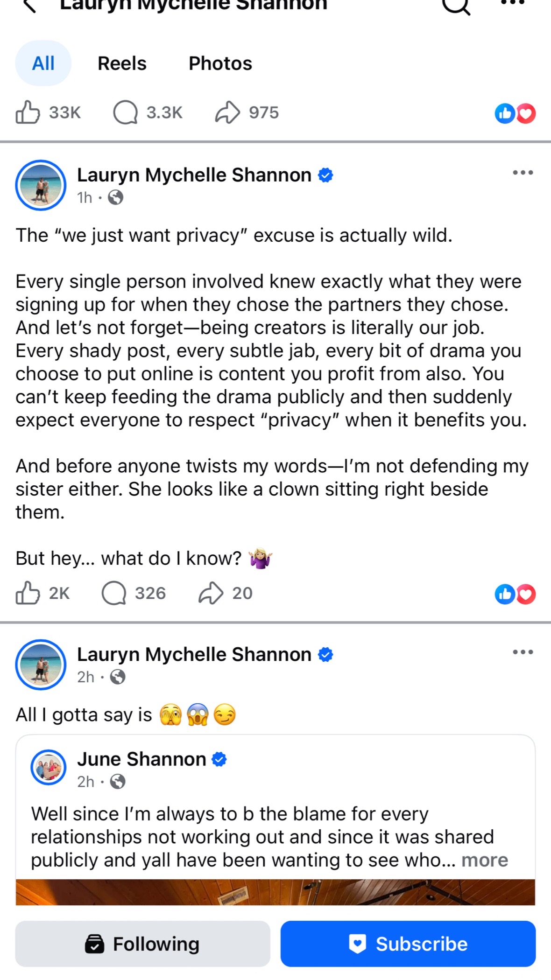Open page options three-dot menu in header
Image resolution: width=551 pixels, height=980 pixels.
[x=513, y=3]
